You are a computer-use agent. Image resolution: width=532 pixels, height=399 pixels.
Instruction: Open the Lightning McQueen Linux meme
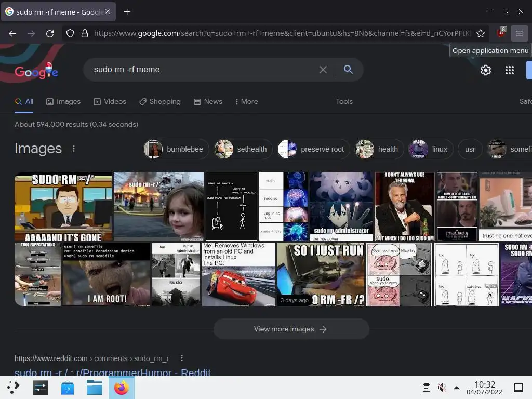point(238,274)
